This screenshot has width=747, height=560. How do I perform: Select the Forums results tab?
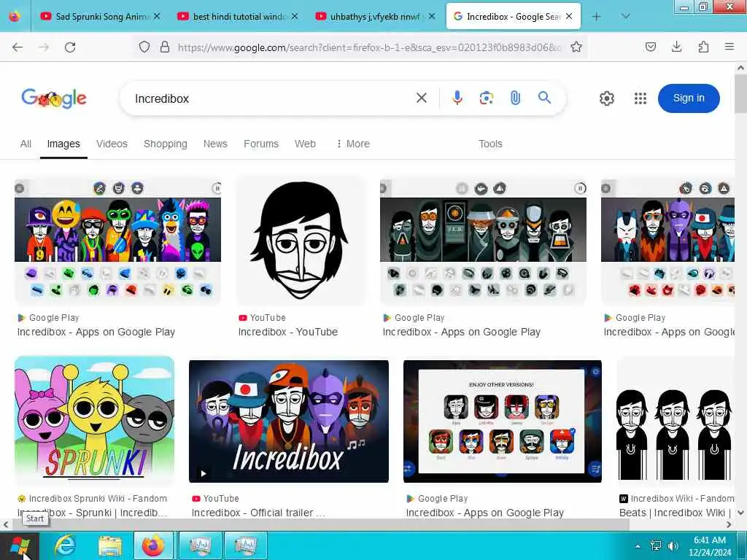point(261,144)
